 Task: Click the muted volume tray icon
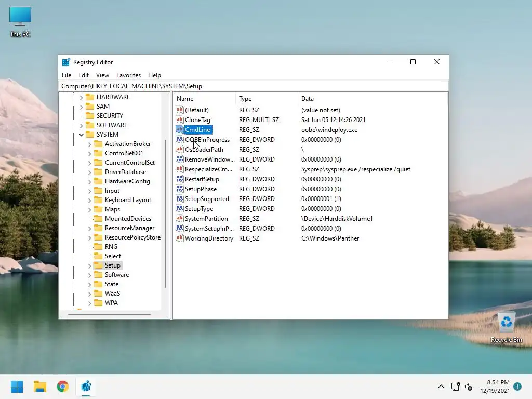click(469, 387)
